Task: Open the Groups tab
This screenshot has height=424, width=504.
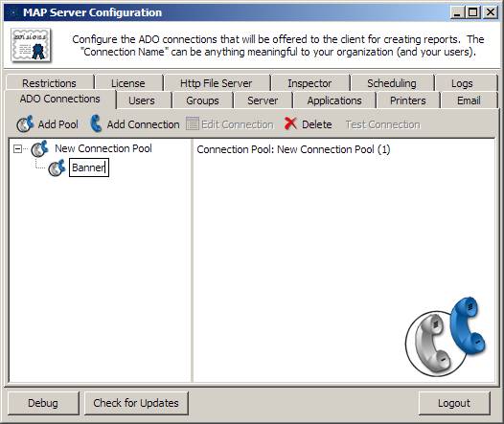Action: click(202, 100)
